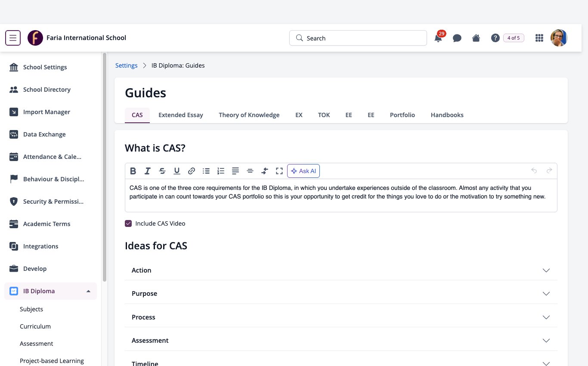
Task: Click in the Search field
Action: [x=358, y=38]
